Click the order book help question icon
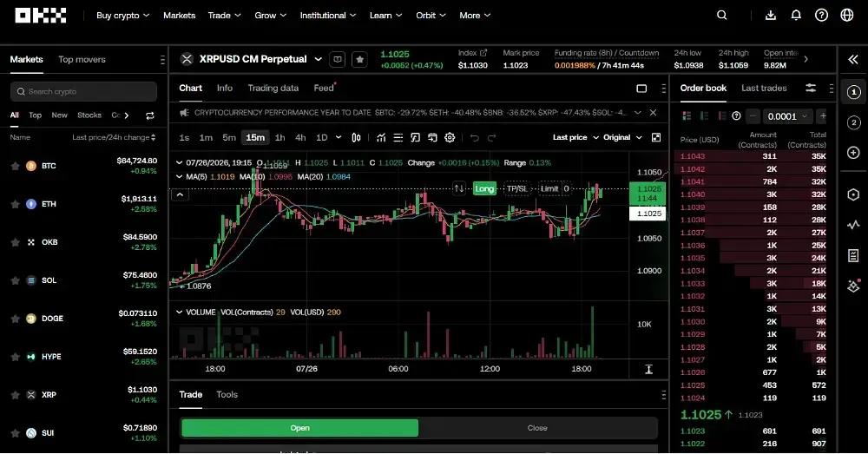This screenshot has height=454, width=868. click(736, 115)
